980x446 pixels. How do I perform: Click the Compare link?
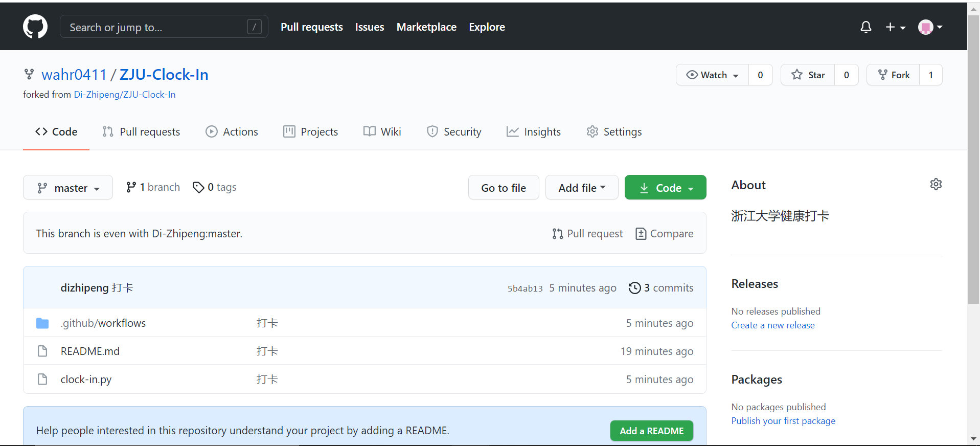pyautogui.click(x=664, y=234)
